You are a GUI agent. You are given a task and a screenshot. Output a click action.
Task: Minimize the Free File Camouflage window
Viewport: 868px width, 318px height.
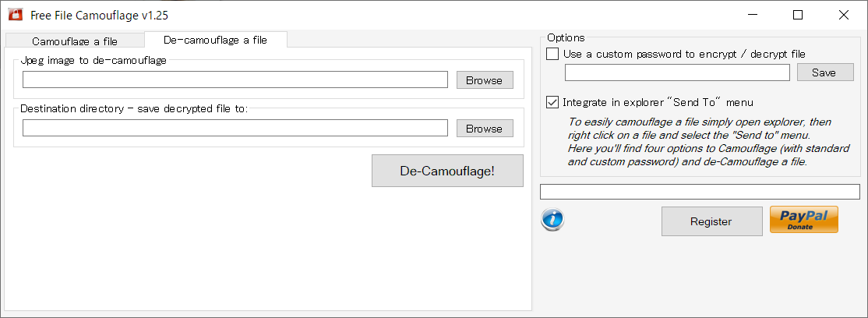pyautogui.click(x=752, y=15)
